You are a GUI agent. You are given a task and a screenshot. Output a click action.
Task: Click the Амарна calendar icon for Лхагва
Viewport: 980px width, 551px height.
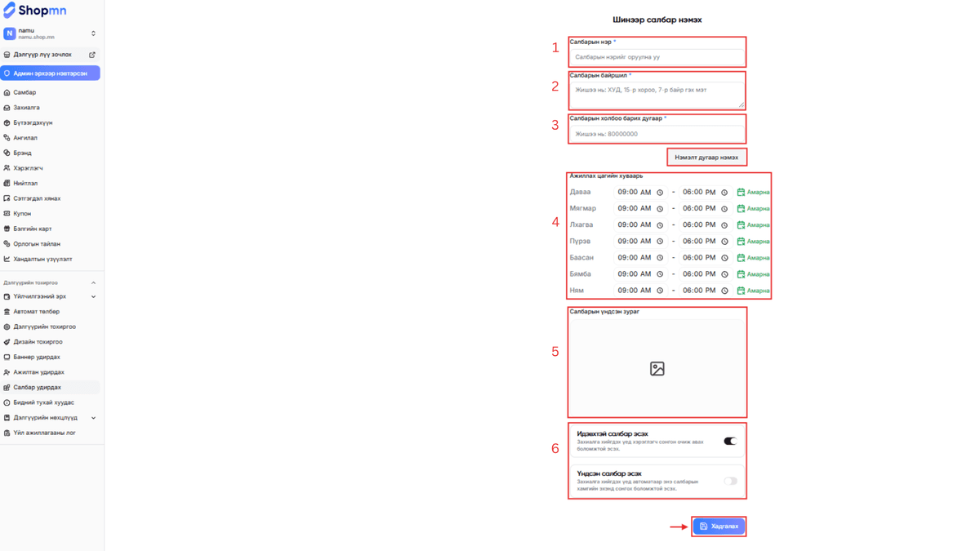coord(741,225)
